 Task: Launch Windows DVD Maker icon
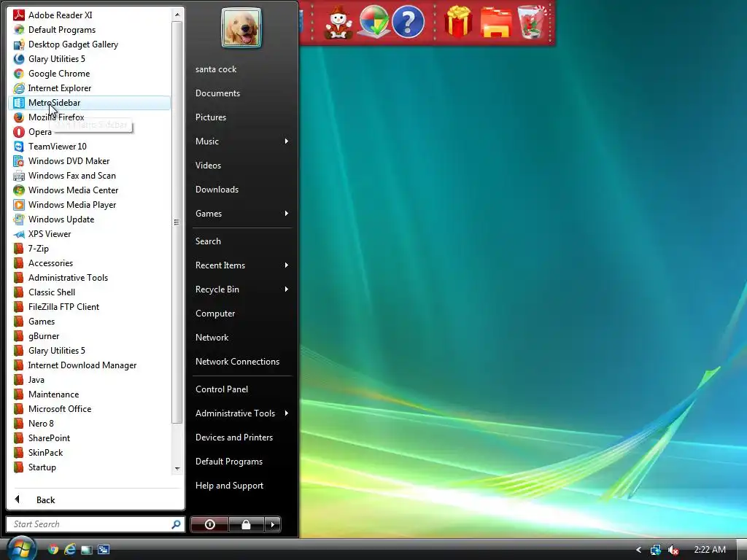tap(18, 161)
